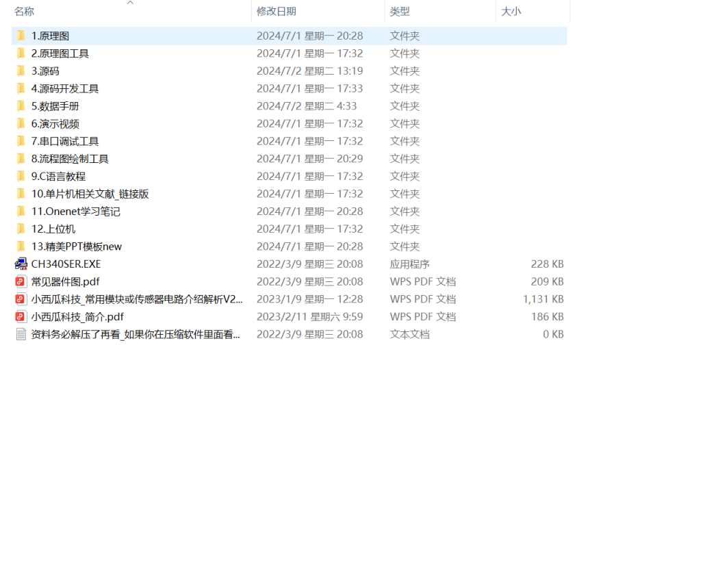Screen dimensions: 701x588
Task: Click the folder icon beside 3.源码
Action: pos(21,71)
